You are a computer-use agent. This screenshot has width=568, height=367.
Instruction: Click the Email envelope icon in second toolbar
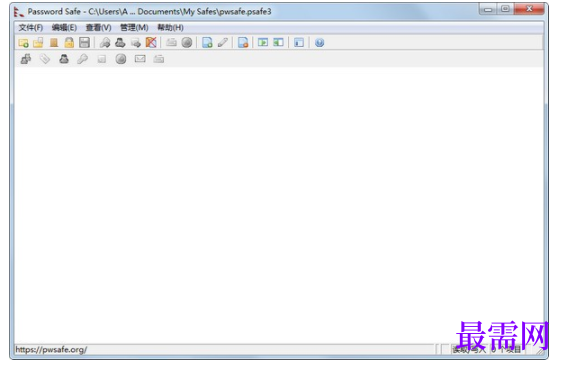[x=140, y=59]
